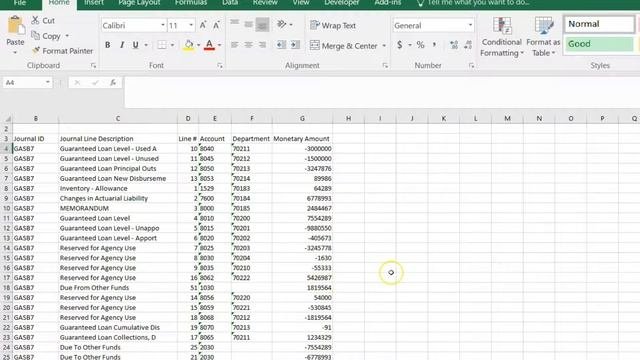640x360 pixels.
Task: Apply yellow fill color bucket
Action: click(189, 45)
